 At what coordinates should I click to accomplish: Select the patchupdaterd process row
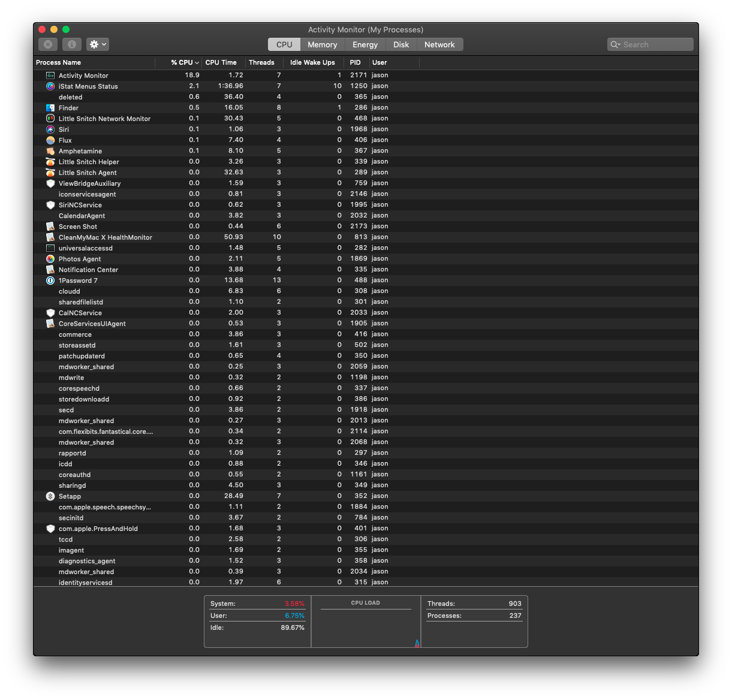pos(366,356)
